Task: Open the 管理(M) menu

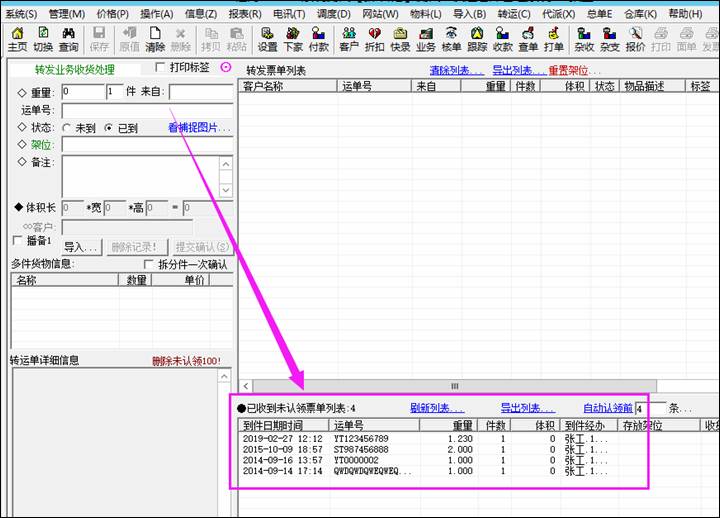Action: pos(67,14)
